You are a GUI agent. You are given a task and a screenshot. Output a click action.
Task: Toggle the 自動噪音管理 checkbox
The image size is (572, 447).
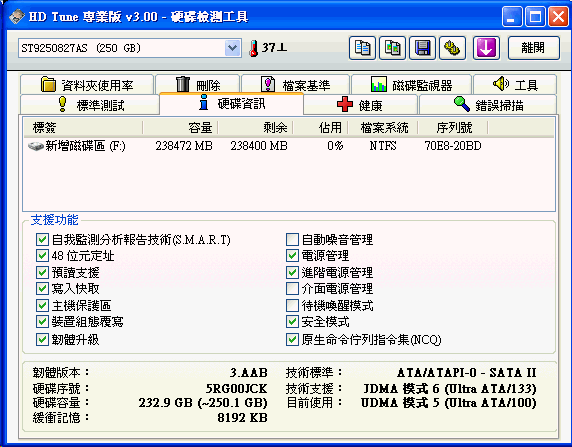click(x=292, y=240)
